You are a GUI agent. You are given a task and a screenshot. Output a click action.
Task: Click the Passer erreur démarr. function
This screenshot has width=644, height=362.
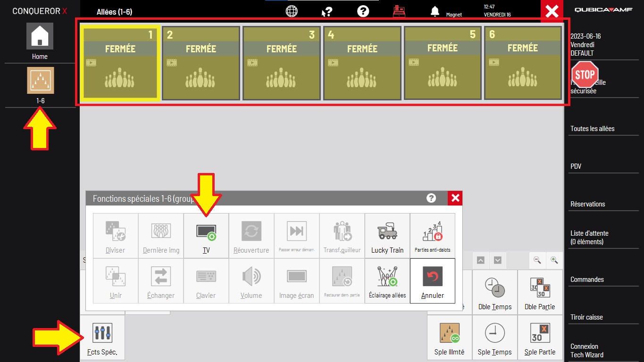click(x=297, y=236)
